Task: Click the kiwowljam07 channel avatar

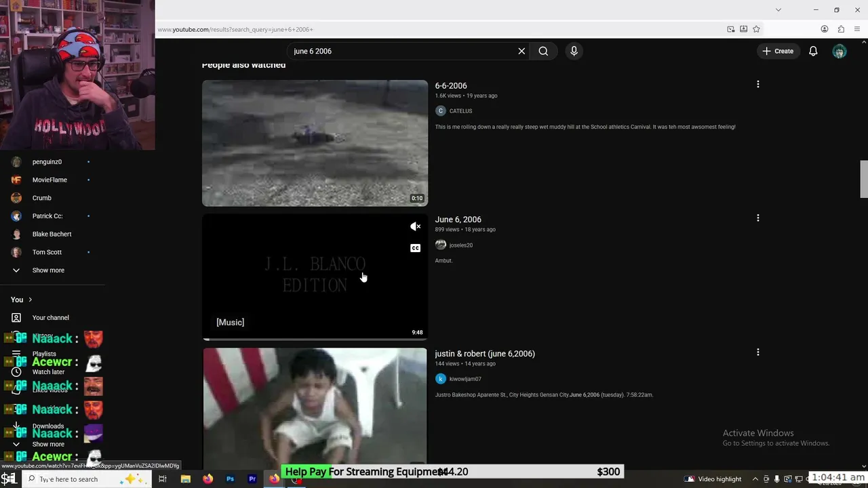Action: pyautogui.click(x=441, y=379)
